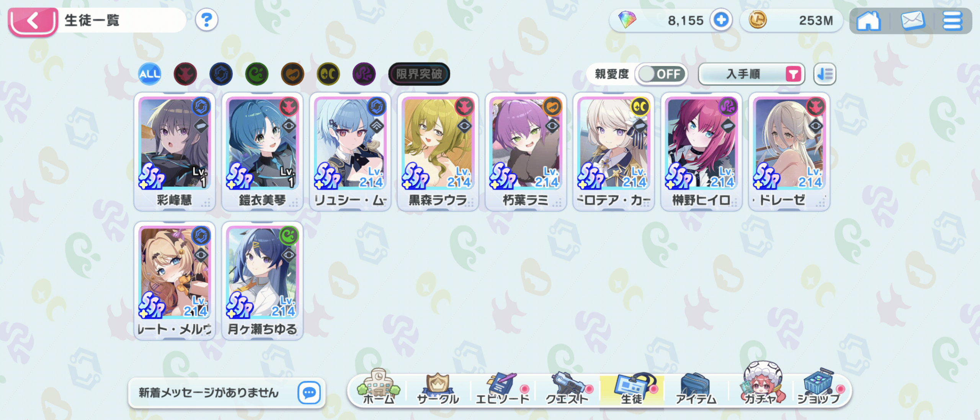Tap the pink back arrow button
This screenshot has height=420, width=980.
[33, 21]
